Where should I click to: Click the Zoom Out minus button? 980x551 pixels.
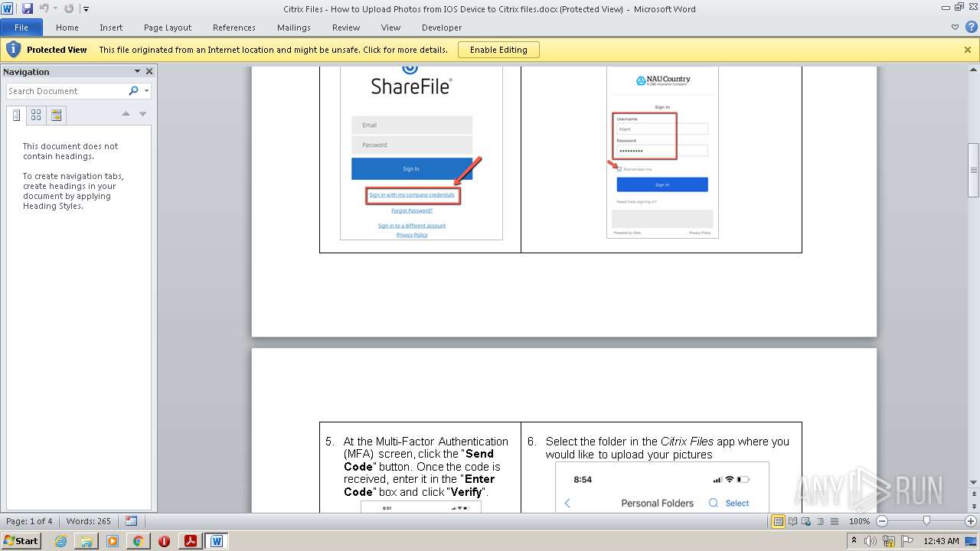click(881, 521)
